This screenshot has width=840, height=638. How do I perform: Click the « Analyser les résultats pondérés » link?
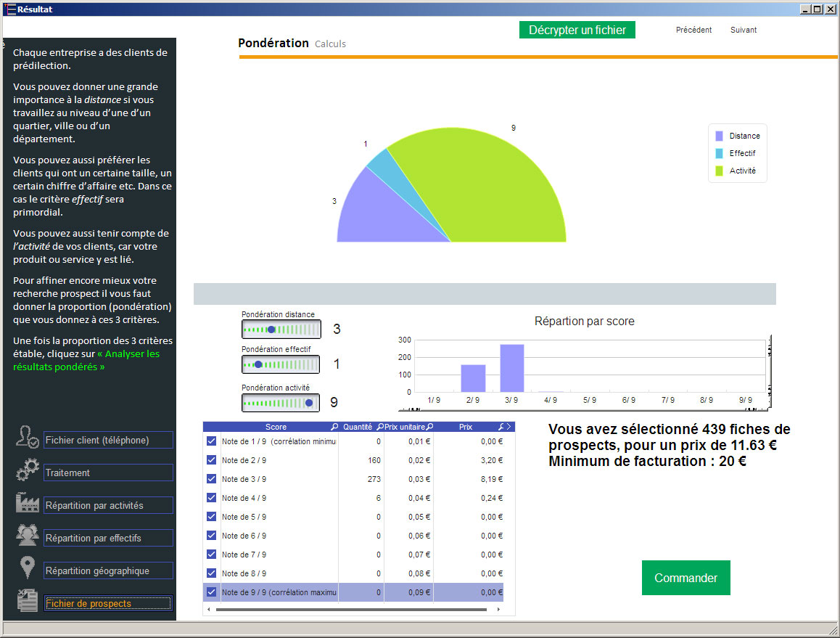pyautogui.click(x=86, y=360)
